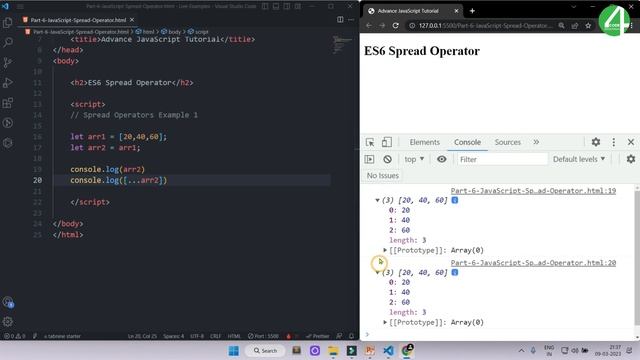Click the Chrome address bar URL

point(486,25)
